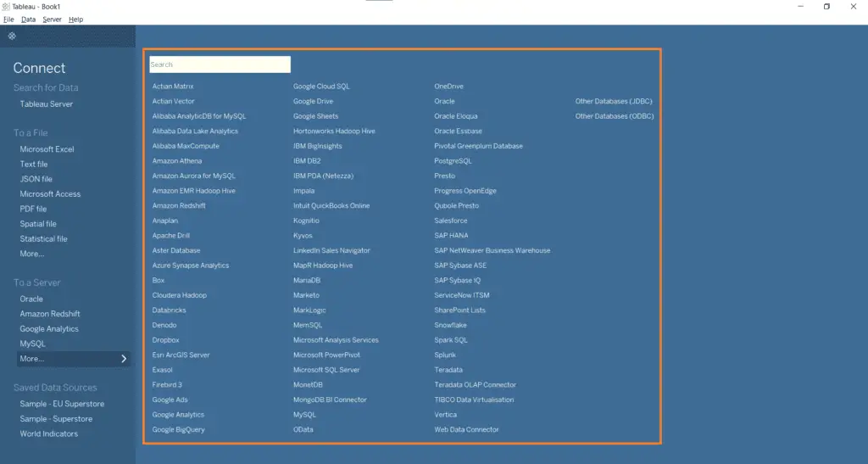Connect to a Microsoft Excel file
Viewport: 868px width, 464px height.
pyautogui.click(x=47, y=149)
